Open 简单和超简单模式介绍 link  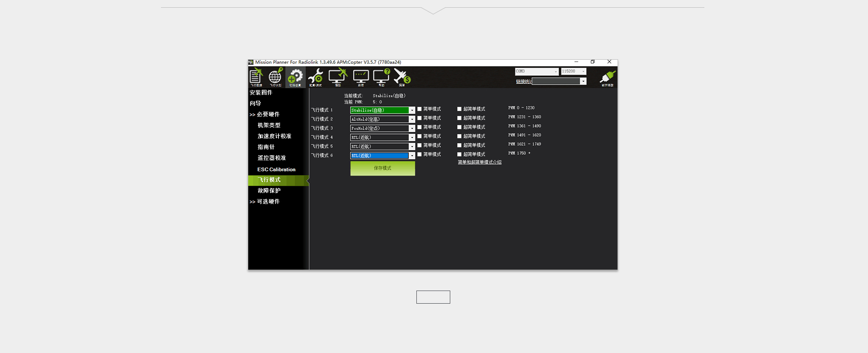[x=480, y=162]
